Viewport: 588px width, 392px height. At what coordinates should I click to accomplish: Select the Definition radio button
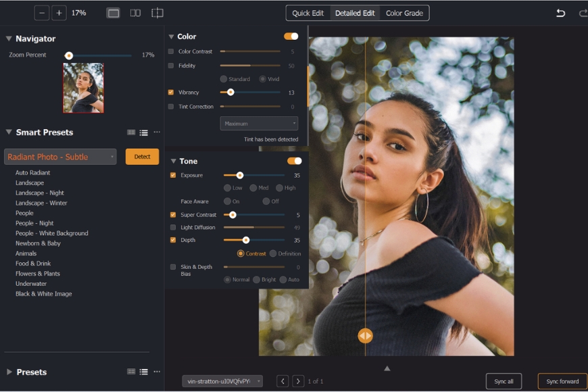[x=273, y=253]
